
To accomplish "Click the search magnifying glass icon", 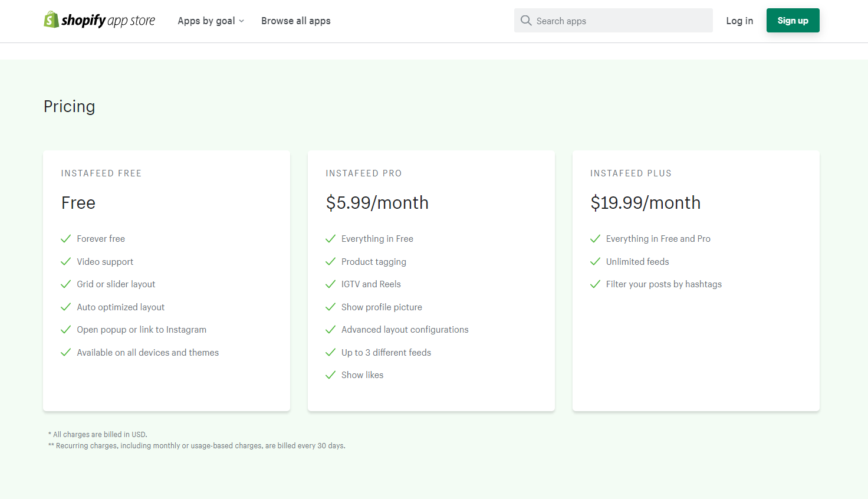I will (x=526, y=21).
